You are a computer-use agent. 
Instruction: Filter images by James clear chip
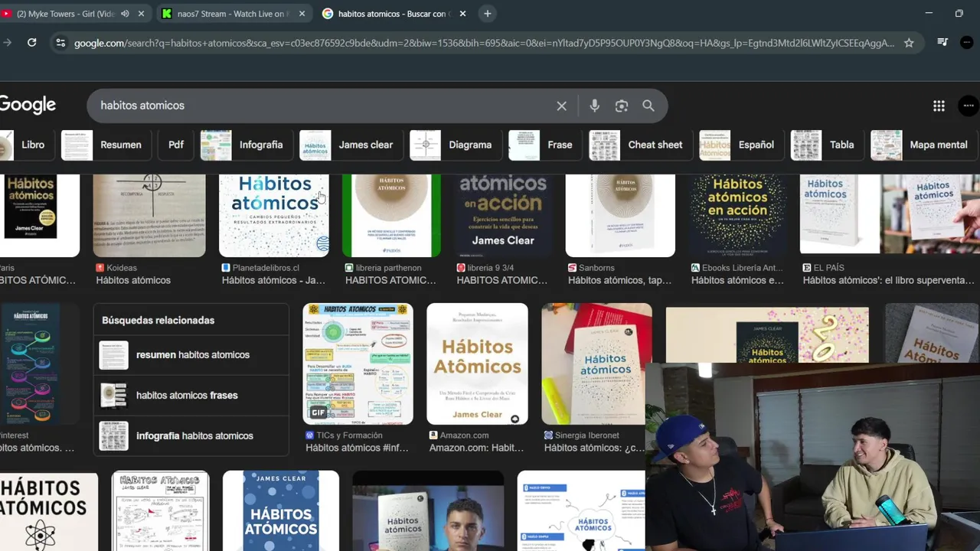[x=350, y=145]
